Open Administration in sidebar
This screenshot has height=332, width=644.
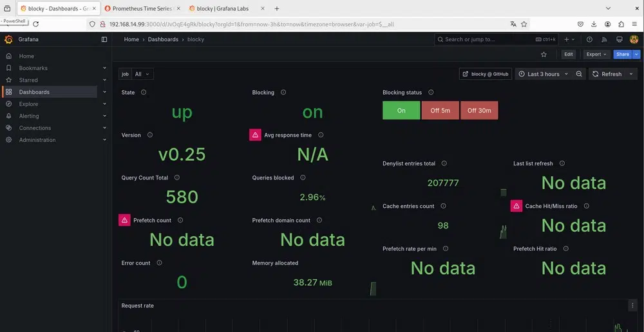(x=37, y=140)
